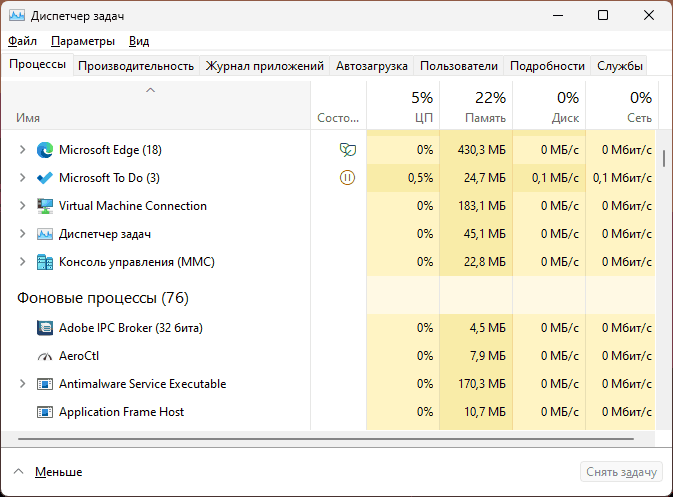This screenshot has height=497, width=673.
Task: Click the 22,8 МБ memory value
Action: 485,262
